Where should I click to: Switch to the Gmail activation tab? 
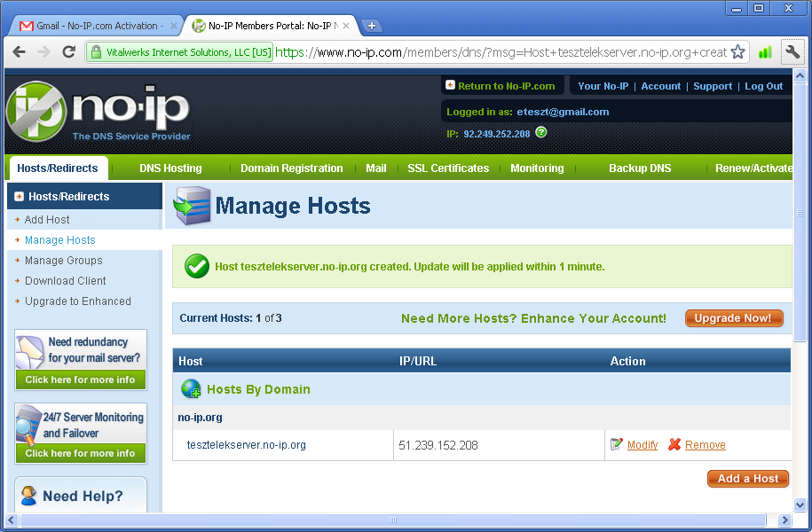pos(96,26)
